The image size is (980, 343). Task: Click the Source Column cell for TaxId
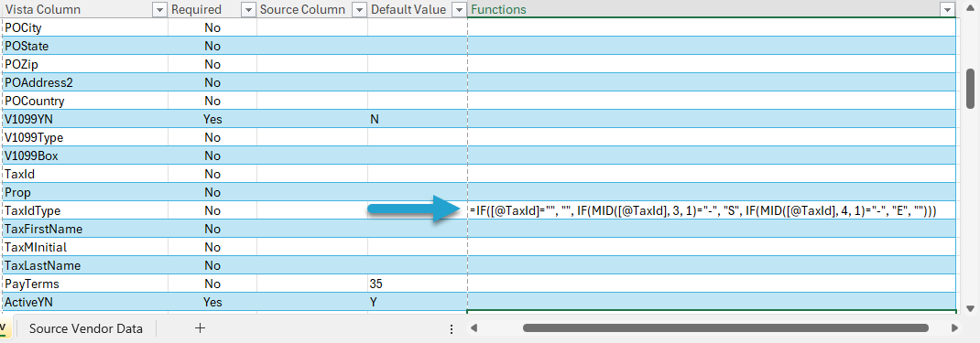312,174
